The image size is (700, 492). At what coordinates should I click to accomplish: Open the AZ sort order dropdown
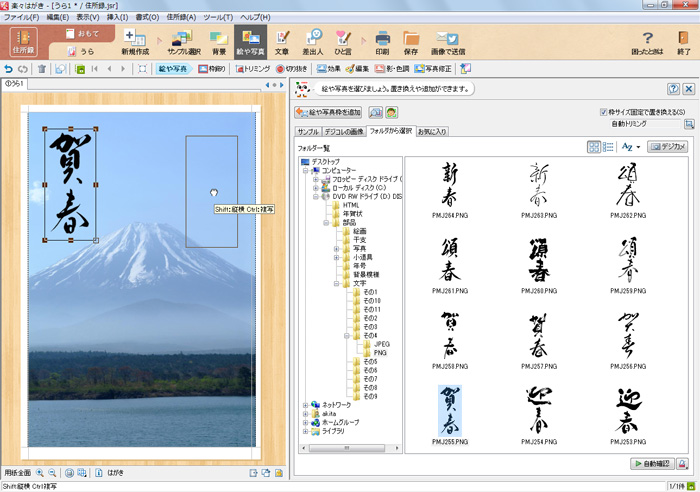click(x=630, y=146)
